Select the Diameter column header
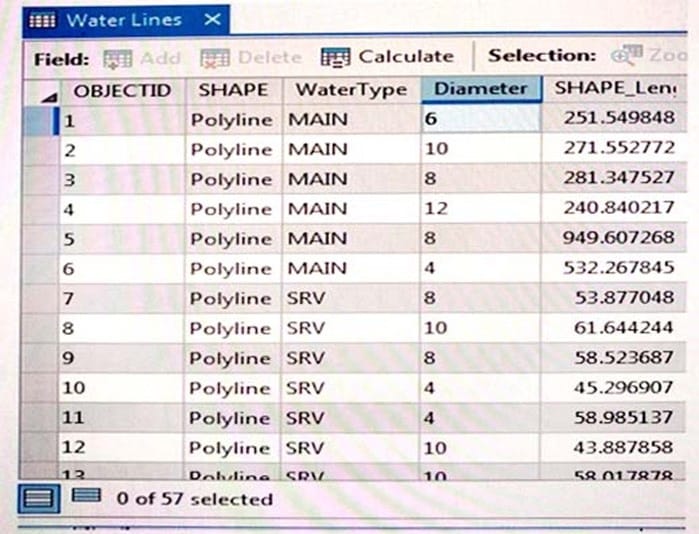699x534 pixels. point(481,89)
